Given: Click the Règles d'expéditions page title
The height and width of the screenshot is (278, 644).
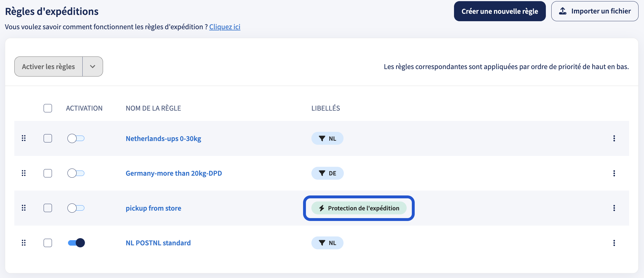Looking at the screenshot, I should [52, 11].
